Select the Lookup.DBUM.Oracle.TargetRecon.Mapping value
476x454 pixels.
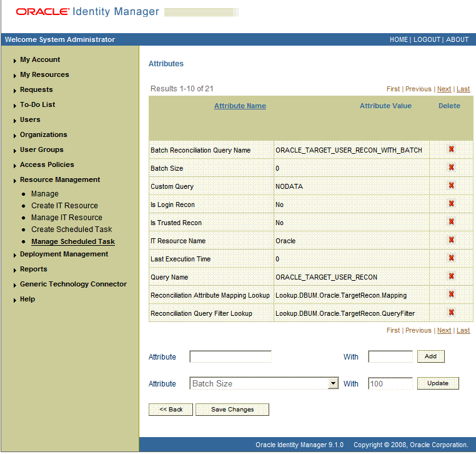(x=341, y=295)
